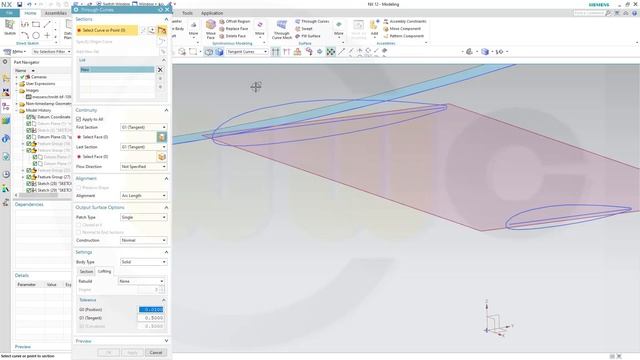Screen dimensions: 640x360
Task: Select the Circle sketch tool
Action: point(36,36)
